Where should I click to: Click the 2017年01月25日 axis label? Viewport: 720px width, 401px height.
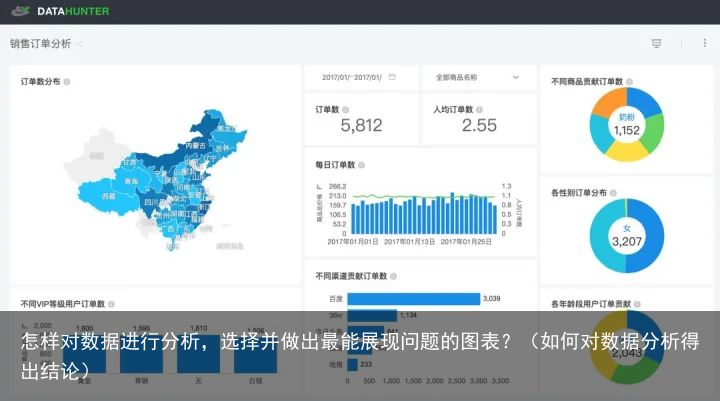(466, 242)
